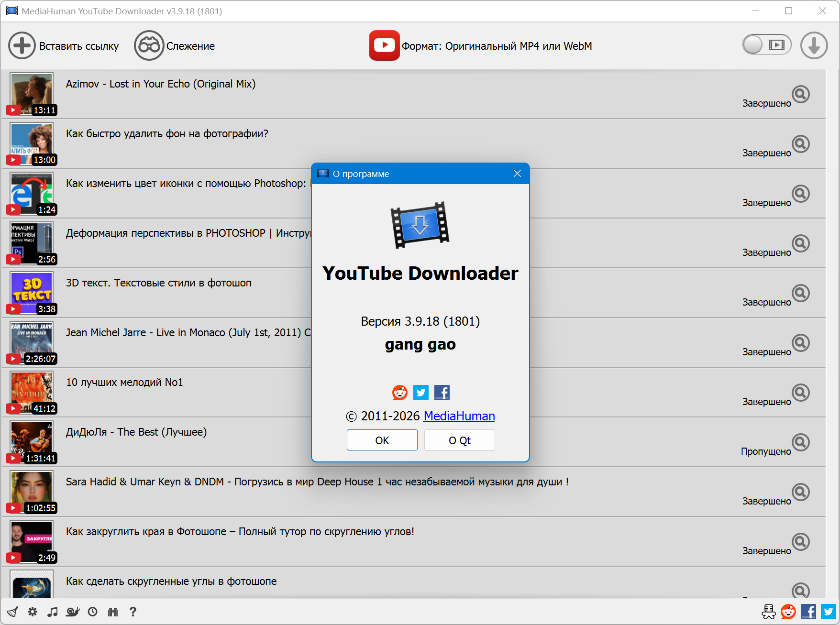Viewport: 840px width, 625px height.
Task: Click magnifier for "10 лучших мелодий" row
Action: pyautogui.click(x=800, y=393)
